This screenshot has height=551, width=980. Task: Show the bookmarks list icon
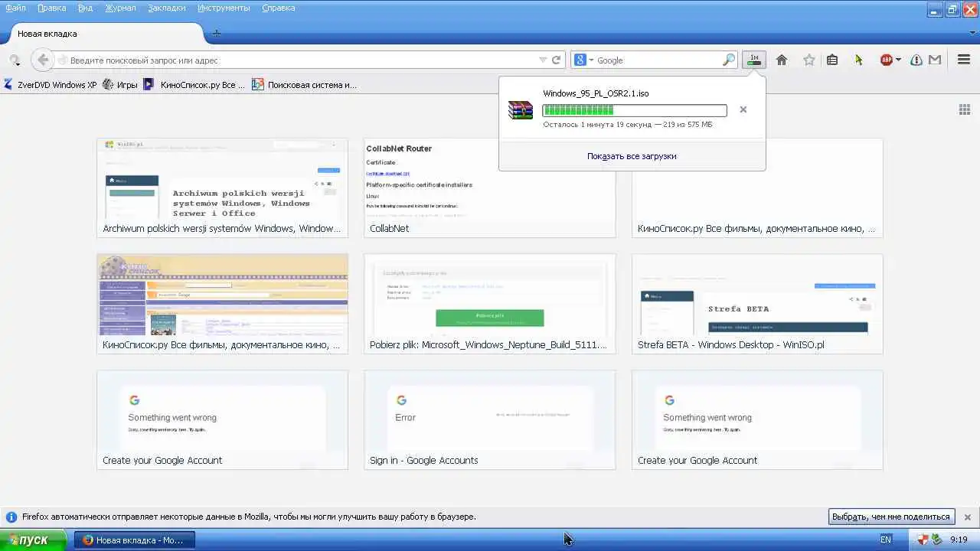832,60
